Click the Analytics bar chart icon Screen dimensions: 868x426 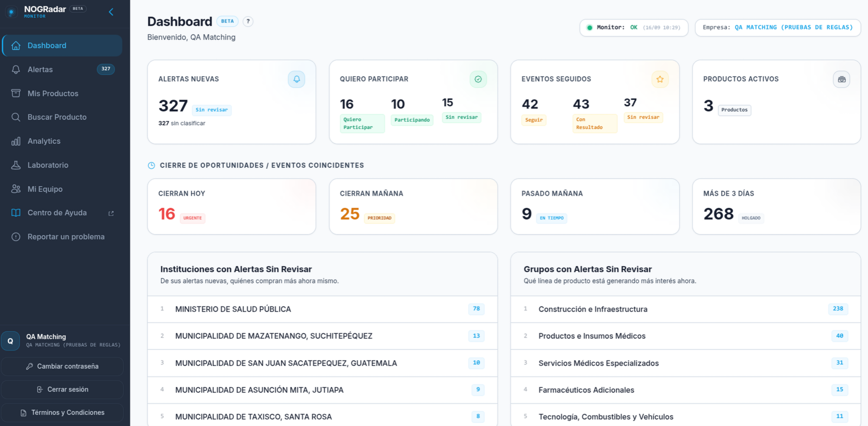[x=16, y=141]
